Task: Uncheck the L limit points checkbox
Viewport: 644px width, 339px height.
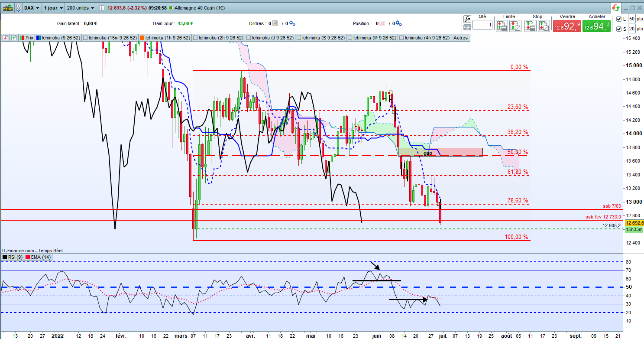Action: tap(618, 19)
